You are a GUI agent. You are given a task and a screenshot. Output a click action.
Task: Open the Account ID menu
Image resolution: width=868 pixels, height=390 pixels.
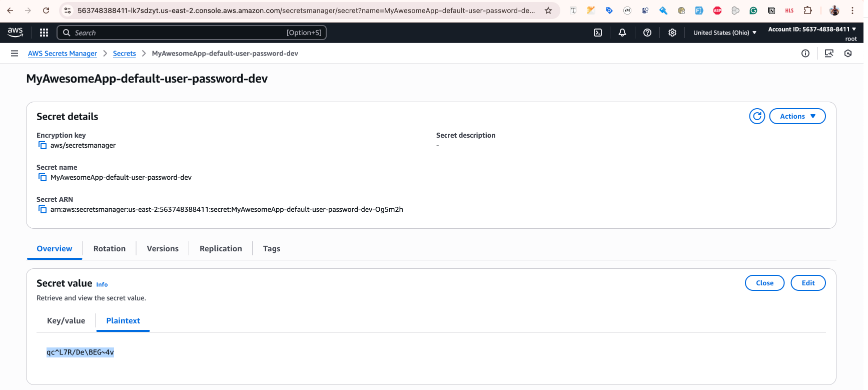812,30
